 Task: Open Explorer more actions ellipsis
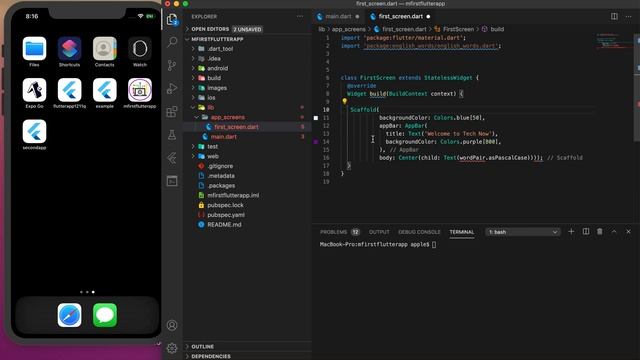300,17
